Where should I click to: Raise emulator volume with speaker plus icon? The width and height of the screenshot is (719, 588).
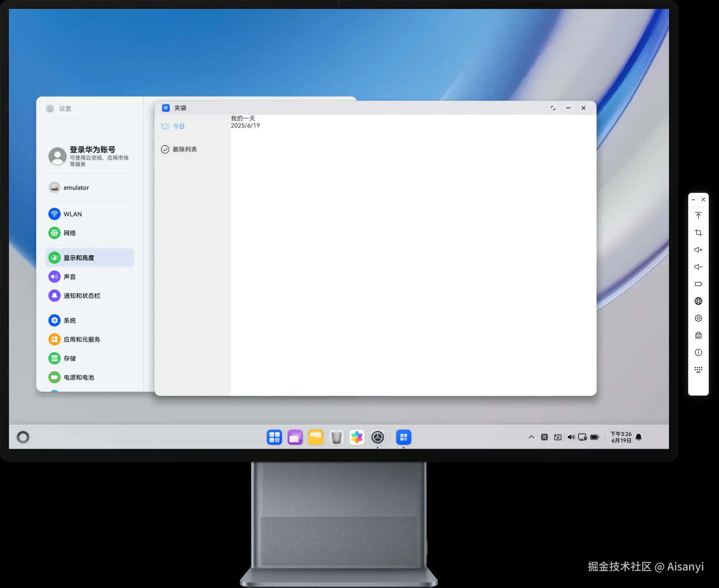point(698,250)
